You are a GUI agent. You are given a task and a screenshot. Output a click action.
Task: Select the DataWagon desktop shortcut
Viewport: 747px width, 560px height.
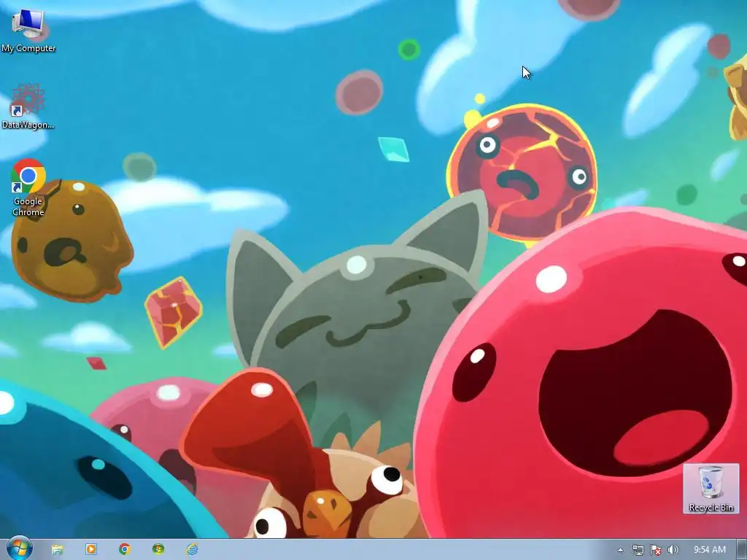pos(28,106)
